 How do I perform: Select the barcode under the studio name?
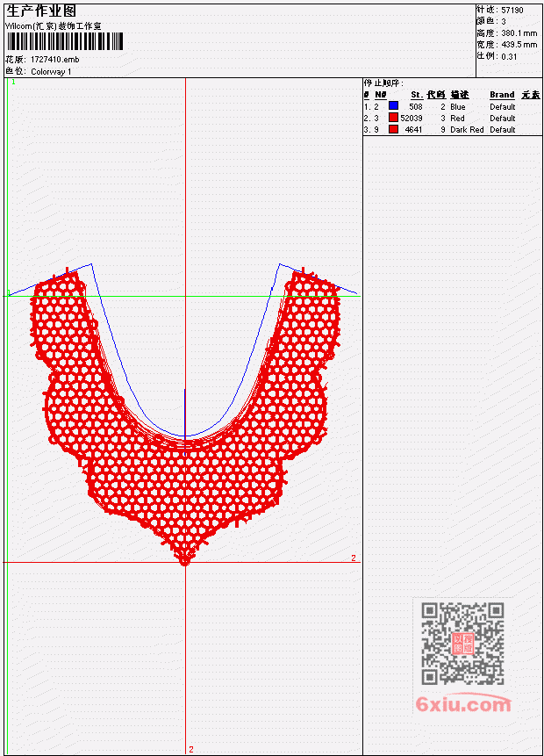click(65, 41)
